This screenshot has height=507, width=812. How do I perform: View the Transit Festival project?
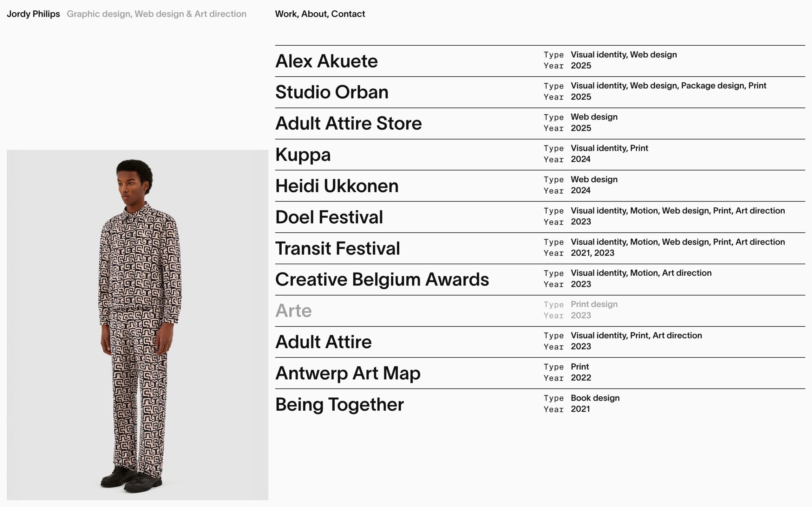tap(337, 248)
